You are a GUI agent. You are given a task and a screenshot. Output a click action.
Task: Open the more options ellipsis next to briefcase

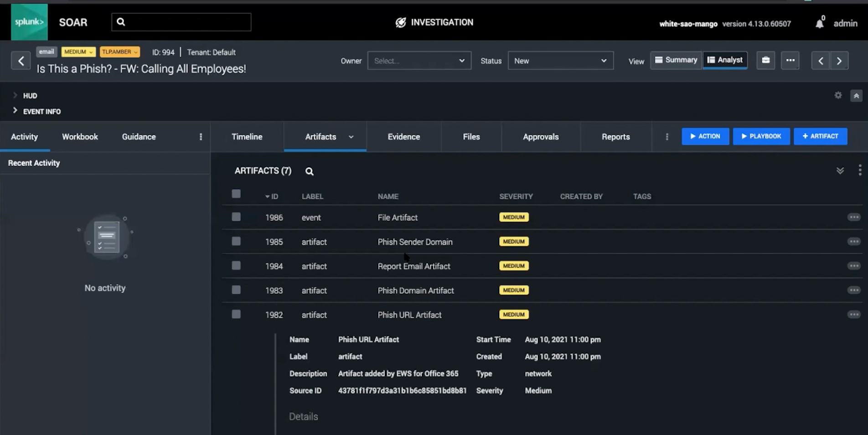(790, 60)
